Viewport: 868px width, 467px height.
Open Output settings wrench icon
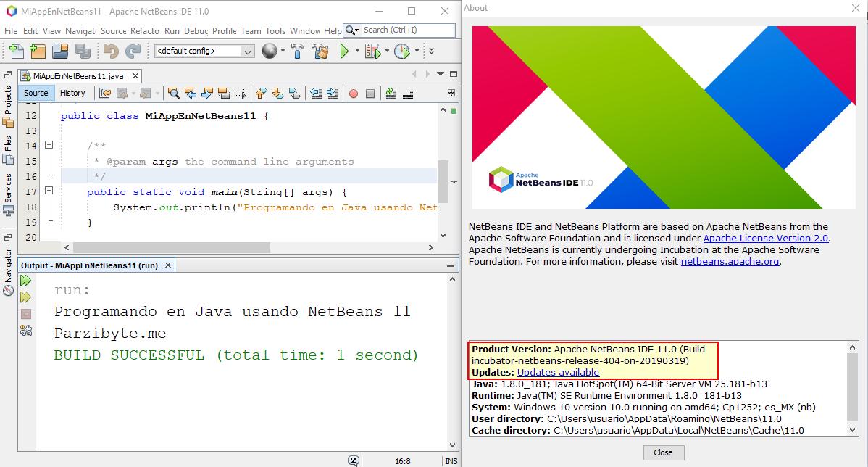[x=25, y=331]
